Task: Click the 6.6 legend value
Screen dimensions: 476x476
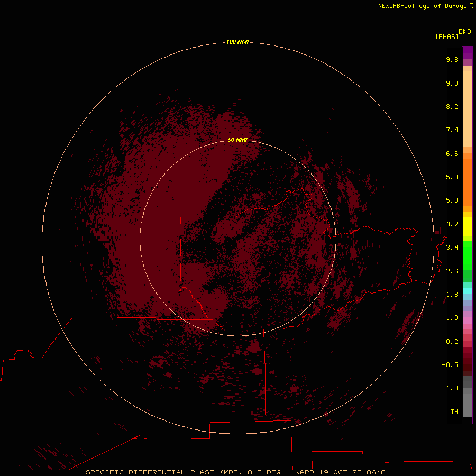Action: click(452, 153)
